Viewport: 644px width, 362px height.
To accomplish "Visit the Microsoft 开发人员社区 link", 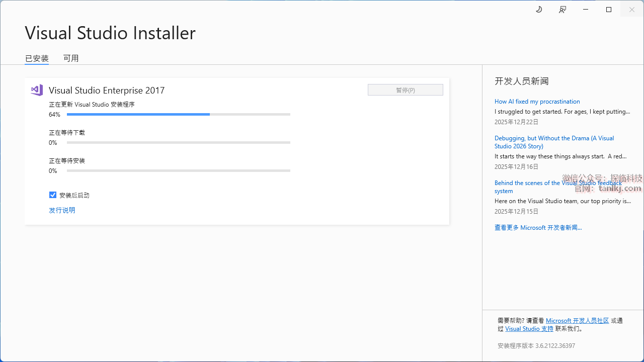I will pyautogui.click(x=577, y=321).
